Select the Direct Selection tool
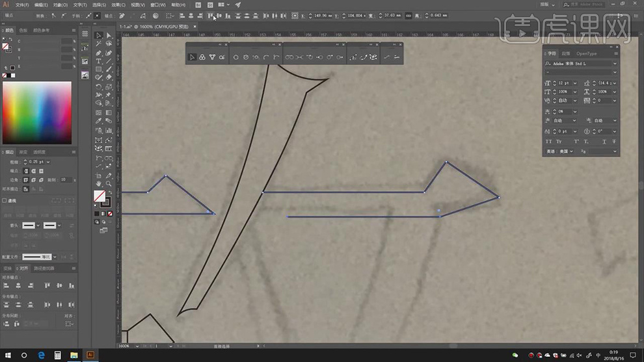The height and width of the screenshot is (362, 644). (x=109, y=36)
